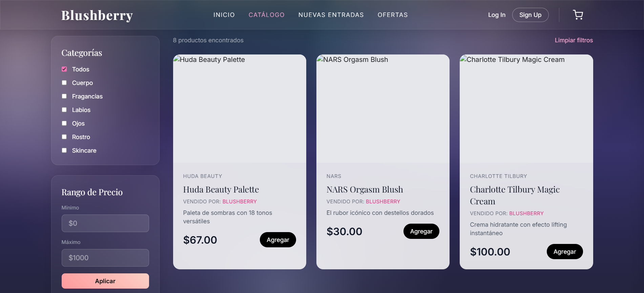Check the Rostro category checkbox

pos(64,137)
